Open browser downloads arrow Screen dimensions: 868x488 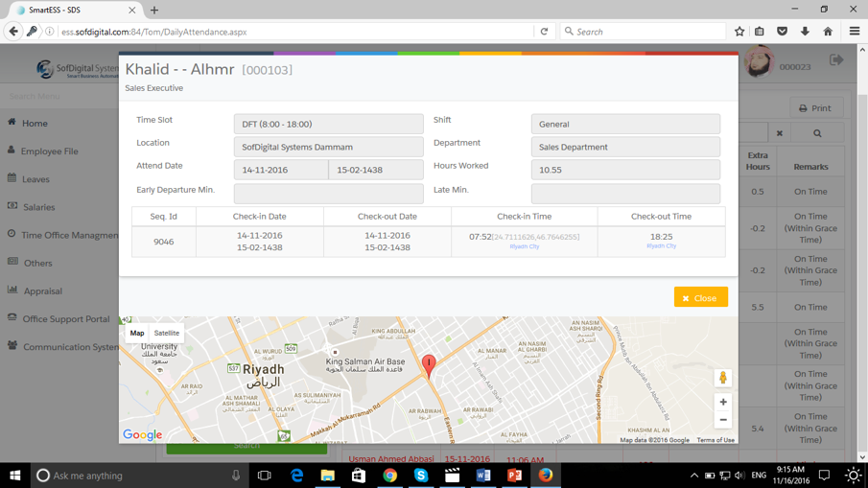805,32
